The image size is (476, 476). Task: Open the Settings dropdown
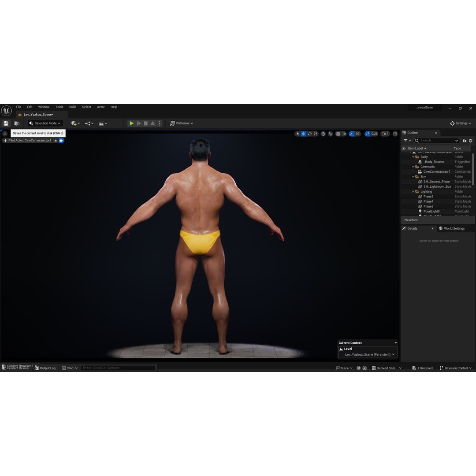point(461,123)
